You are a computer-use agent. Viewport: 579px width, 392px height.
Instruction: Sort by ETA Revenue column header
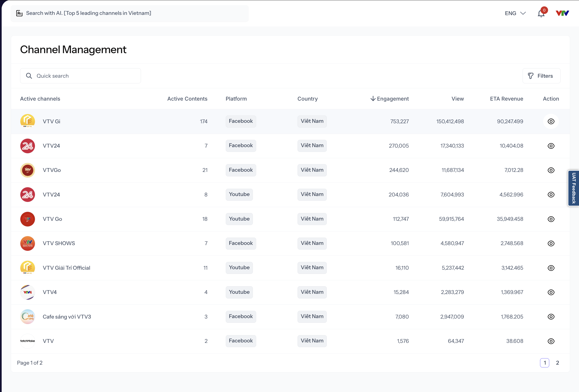click(506, 99)
